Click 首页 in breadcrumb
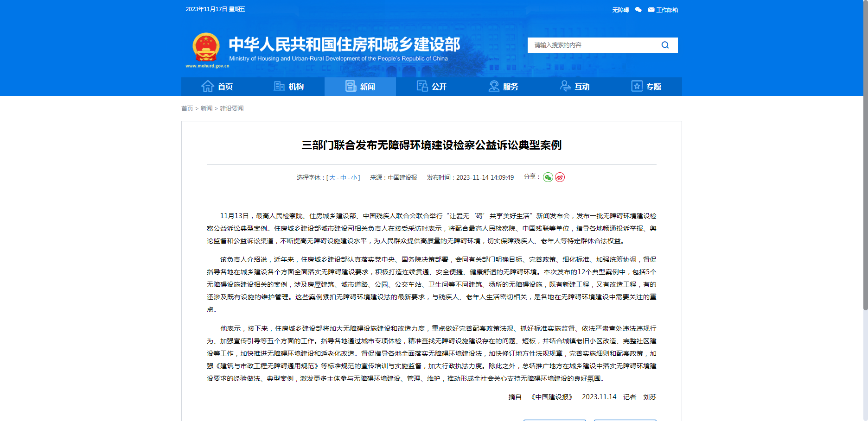The height and width of the screenshot is (421, 868). click(x=187, y=108)
